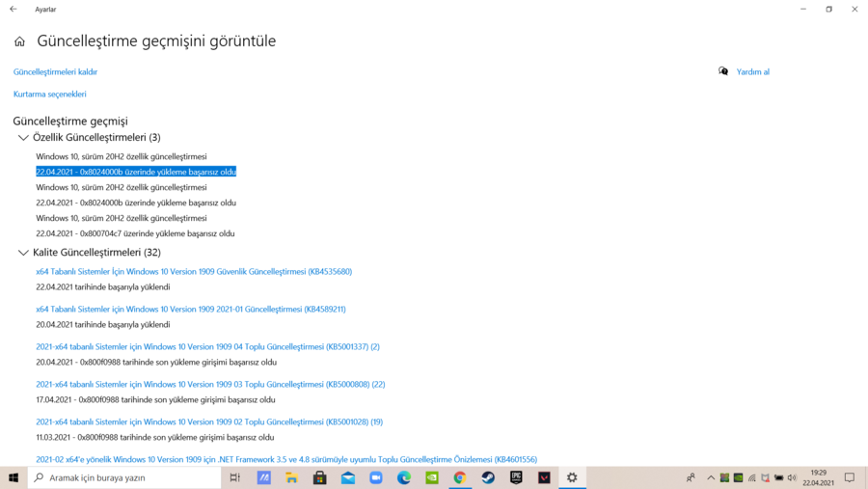Open the People icon in the tray
This screenshot has height=489, width=868.
click(691, 477)
